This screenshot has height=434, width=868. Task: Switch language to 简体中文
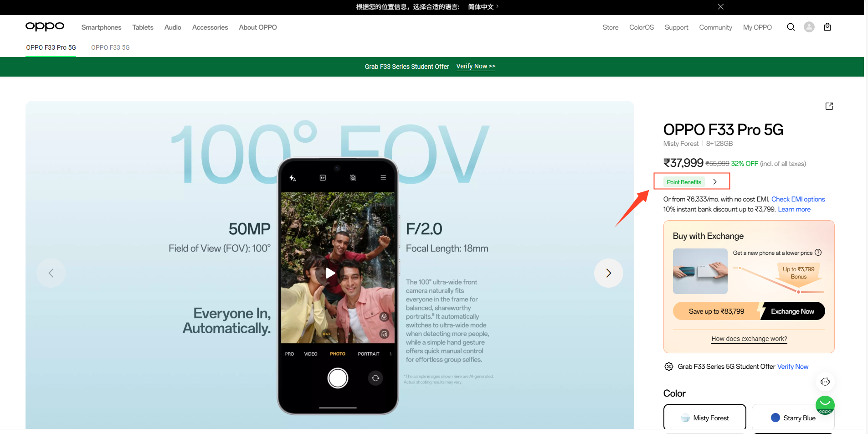483,7
